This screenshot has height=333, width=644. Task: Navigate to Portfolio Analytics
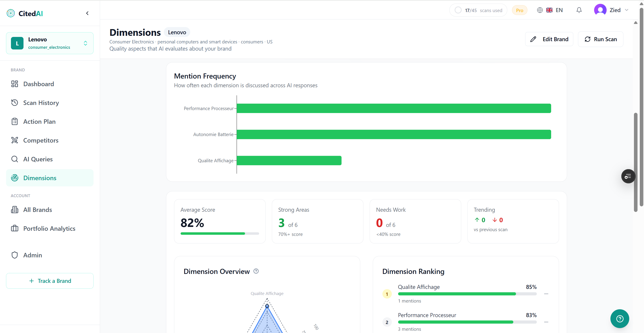49,228
